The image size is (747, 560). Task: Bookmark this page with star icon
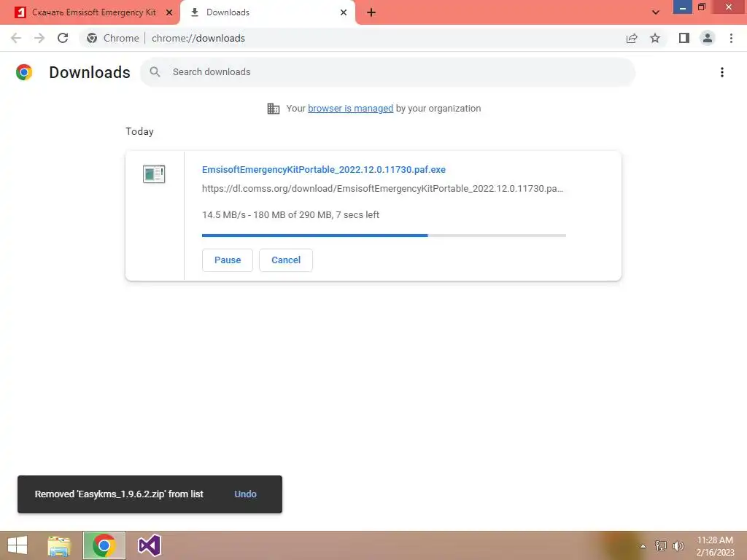pyautogui.click(x=656, y=38)
